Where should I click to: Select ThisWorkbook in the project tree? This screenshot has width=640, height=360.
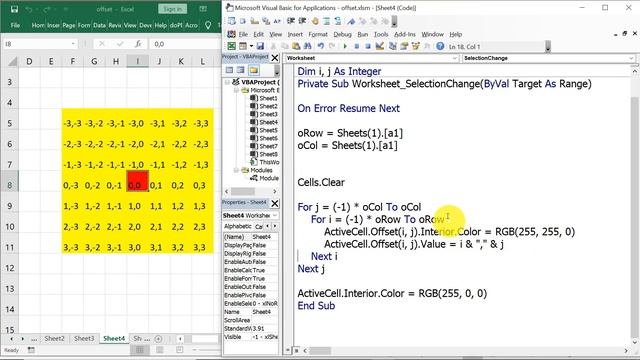tap(265, 162)
